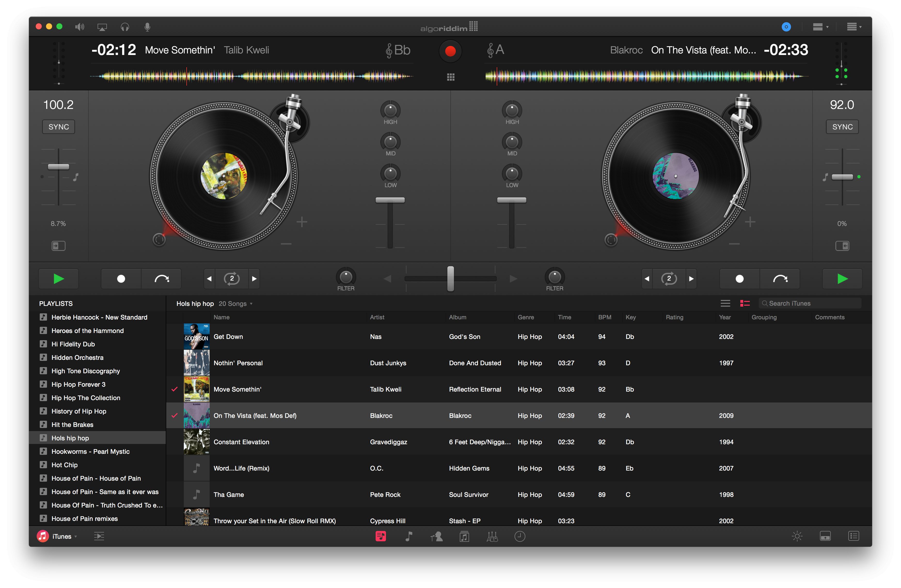The image size is (901, 588).
Task: Toggle SYNC on the right deck
Action: pyautogui.click(x=842, y=127)
